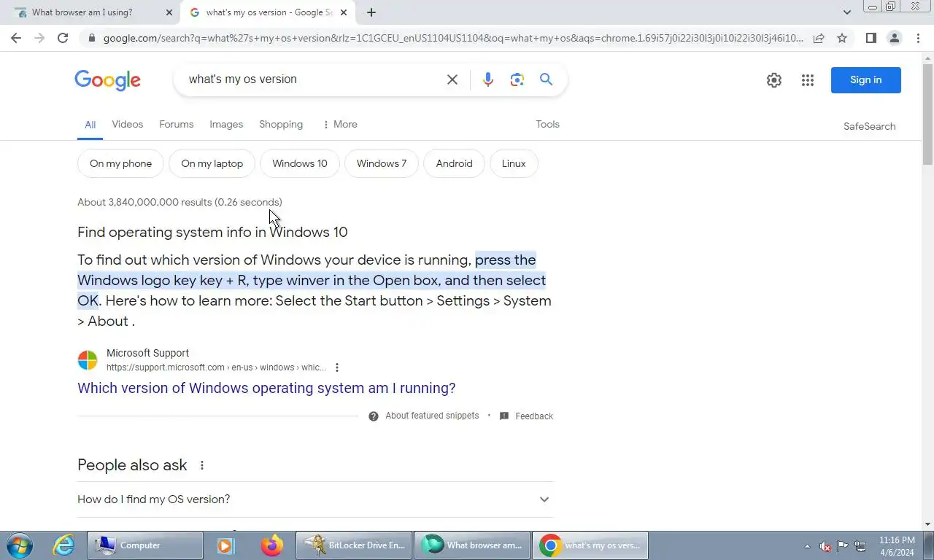Screen dimensions: 934x560
Task: Switch to Forums results
Action: point(177,125)
